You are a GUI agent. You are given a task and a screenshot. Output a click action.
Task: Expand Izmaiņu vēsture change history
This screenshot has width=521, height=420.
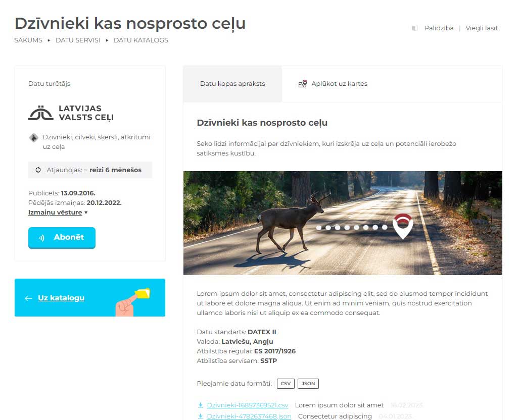pyautogui.click(x=58, y=213)
